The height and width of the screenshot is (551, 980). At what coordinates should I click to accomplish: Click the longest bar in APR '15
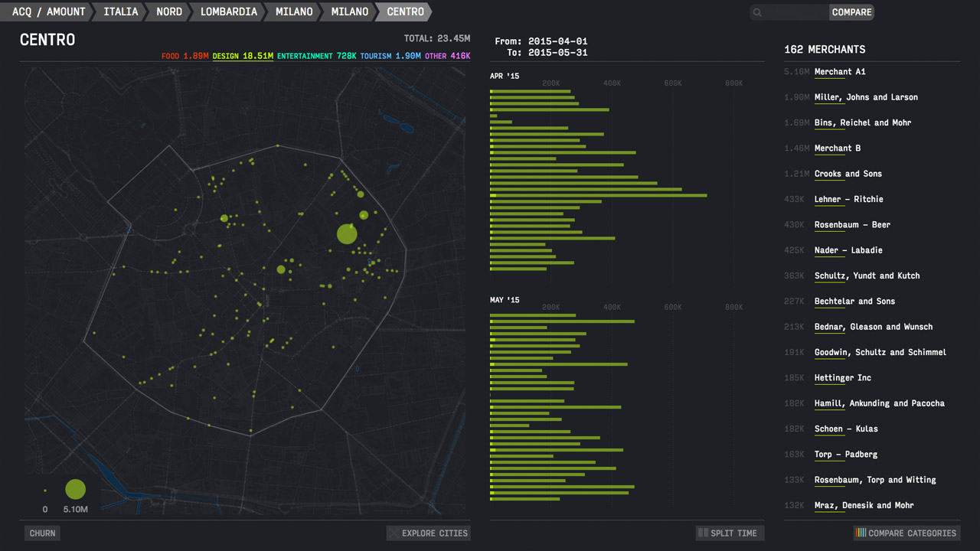click(598, 196)
